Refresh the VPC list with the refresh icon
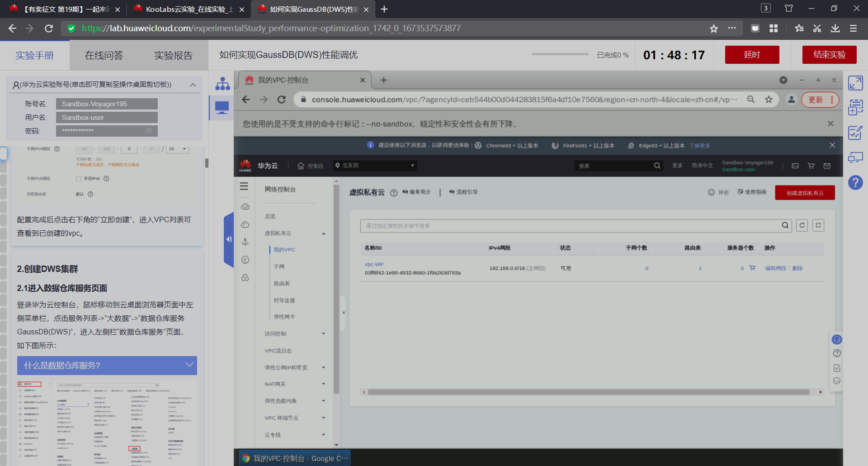Screen dimensions: 868x466 802,225
